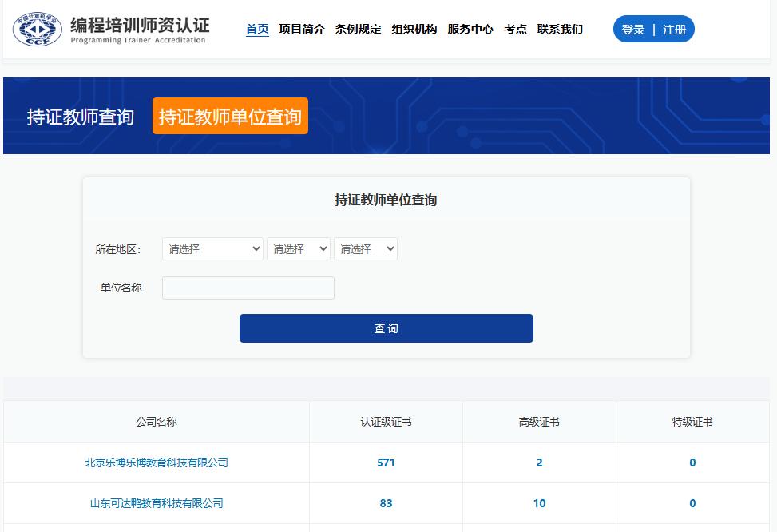Expand the first 所在地区 province dropdown
This screenshot has height=532, width=777.
coord(212,249)
